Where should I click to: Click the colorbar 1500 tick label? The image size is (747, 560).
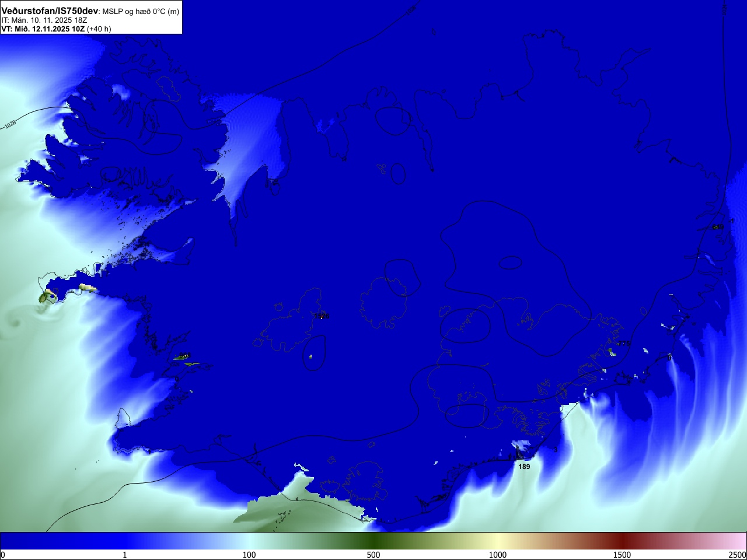(622, 555)
